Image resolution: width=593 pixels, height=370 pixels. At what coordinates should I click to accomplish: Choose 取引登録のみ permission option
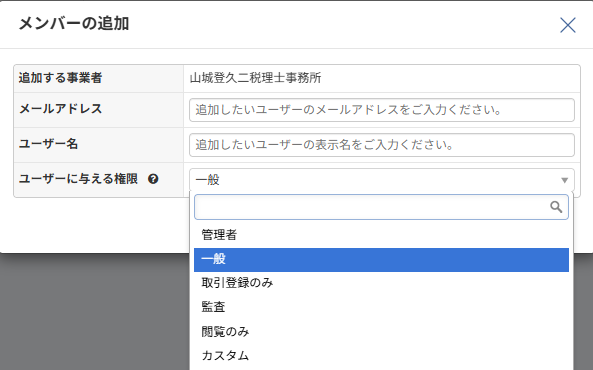[x=381, y=283]
